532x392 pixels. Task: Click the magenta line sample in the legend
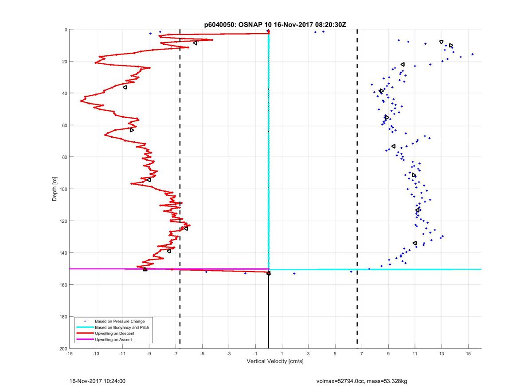84,339
